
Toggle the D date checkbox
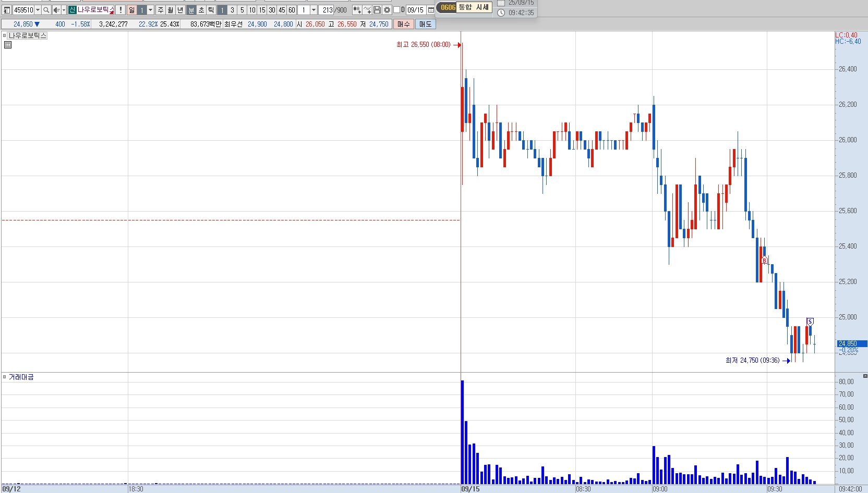coord(396,10)
